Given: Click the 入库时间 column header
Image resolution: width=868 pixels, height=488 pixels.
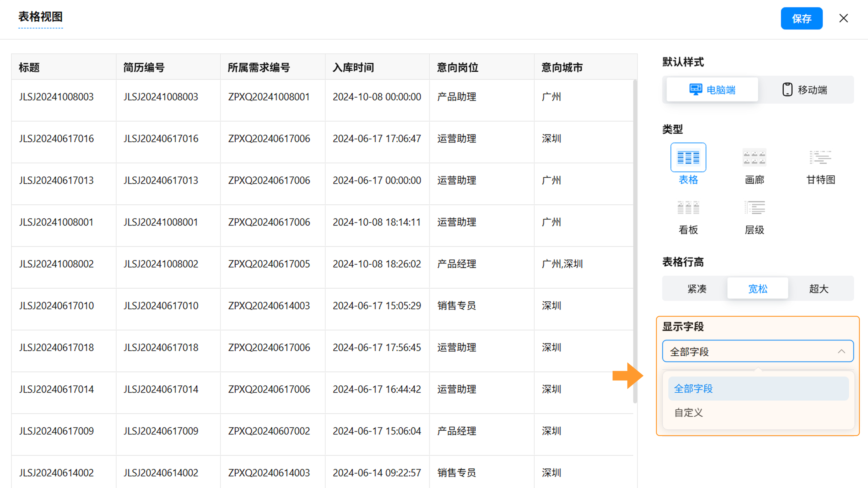Looking at the screenshot, I should (x=353, y=67).
